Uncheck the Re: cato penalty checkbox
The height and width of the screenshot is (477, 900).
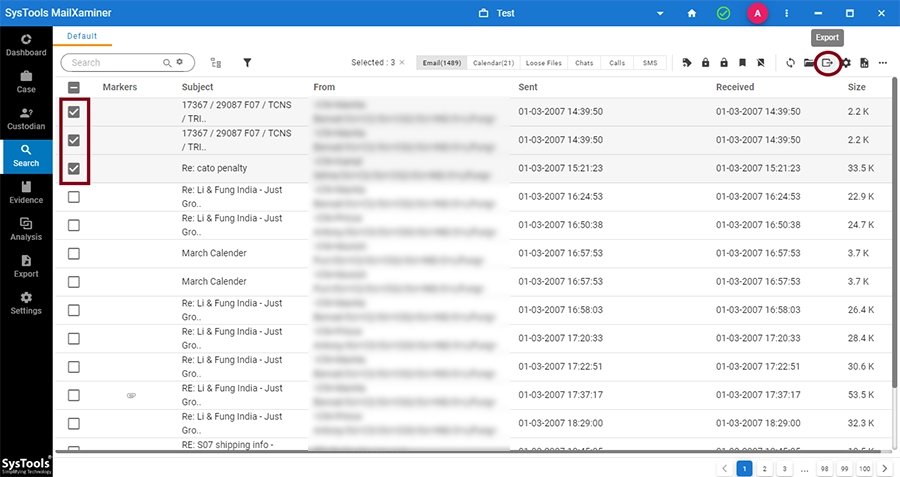pos(73,168)
